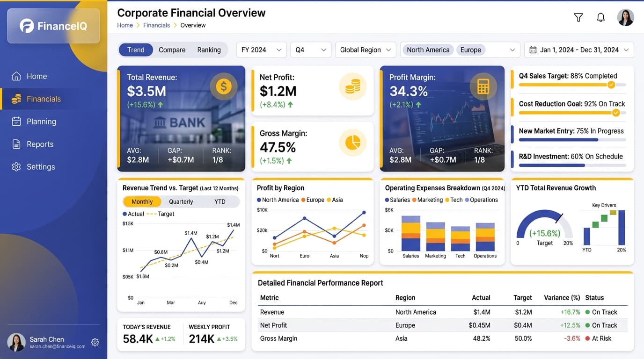
Task: Open the Jan 1 - Dec 31, 2024 date range
Action: click(x=579, y=50)
